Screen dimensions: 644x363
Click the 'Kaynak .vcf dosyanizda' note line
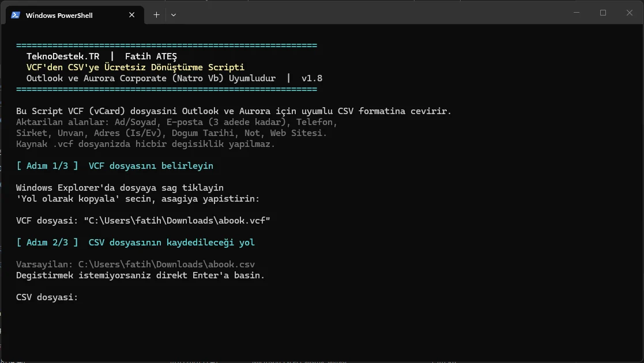(145, 144)
